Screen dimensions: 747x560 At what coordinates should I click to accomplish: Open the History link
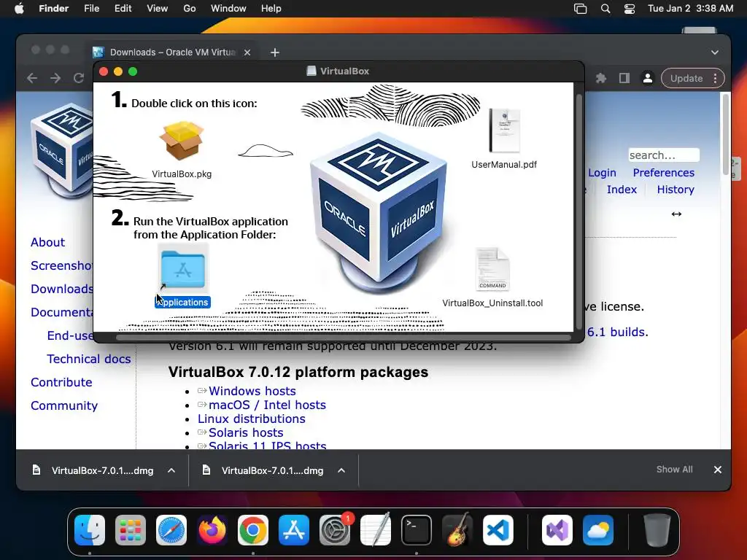[x=676, y=190]
